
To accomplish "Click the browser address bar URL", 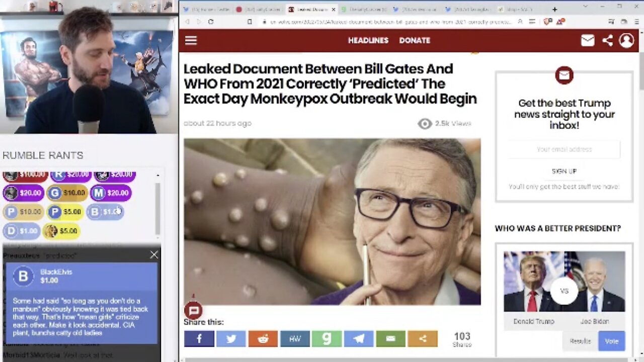I will [391, 22].
